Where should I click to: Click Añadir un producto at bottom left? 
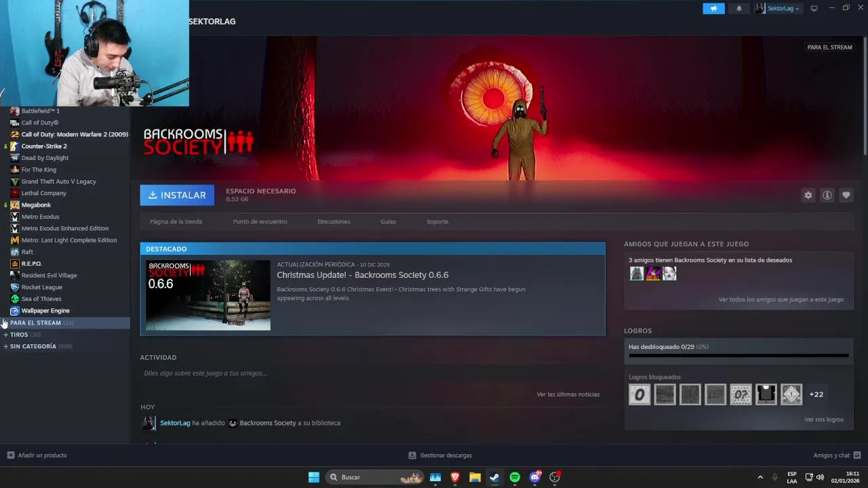pyautogui.click(x=37, y=455)
